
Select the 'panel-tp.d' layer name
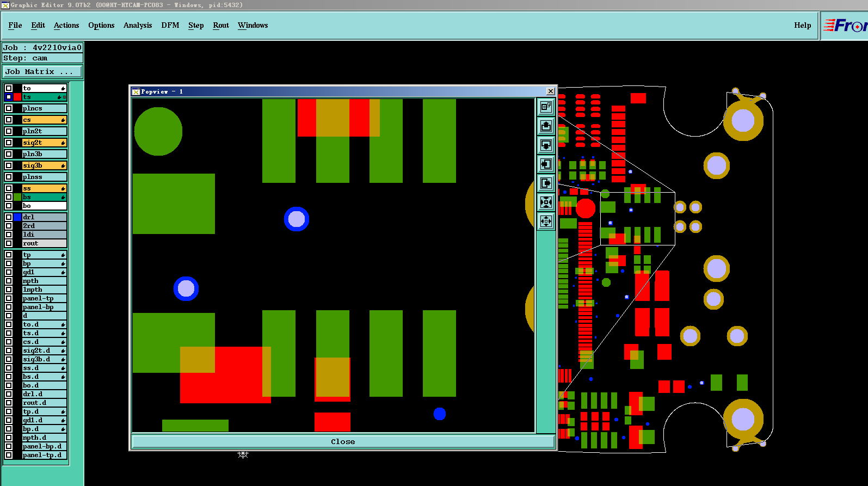point(44,455)
